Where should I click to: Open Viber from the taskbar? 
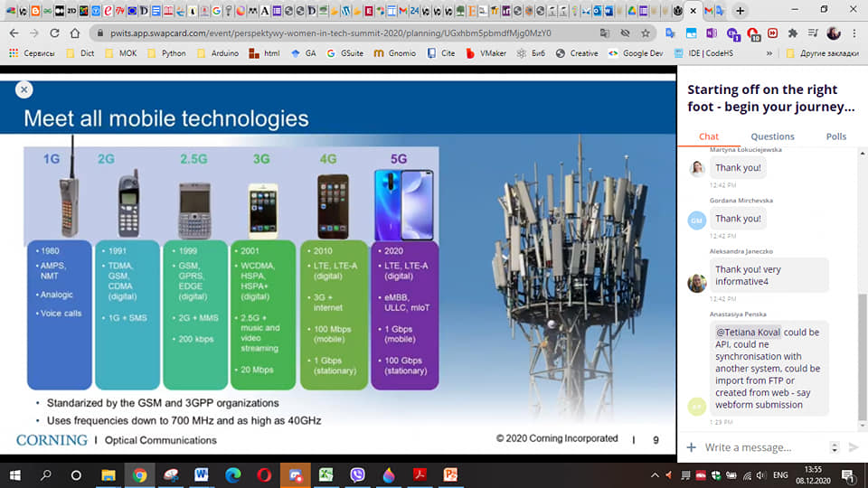[356, 474]
